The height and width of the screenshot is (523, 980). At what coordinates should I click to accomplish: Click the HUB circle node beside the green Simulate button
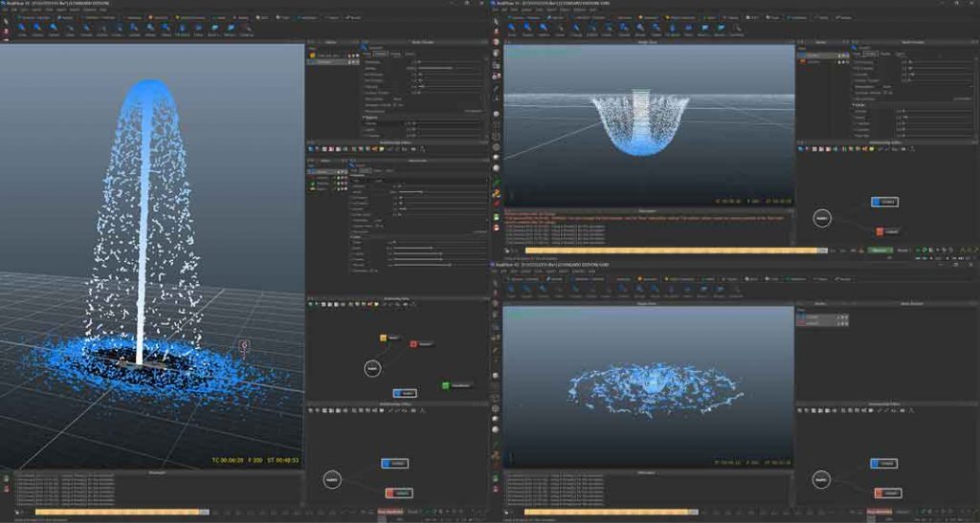pyautogui.click(x=820, y=219)
